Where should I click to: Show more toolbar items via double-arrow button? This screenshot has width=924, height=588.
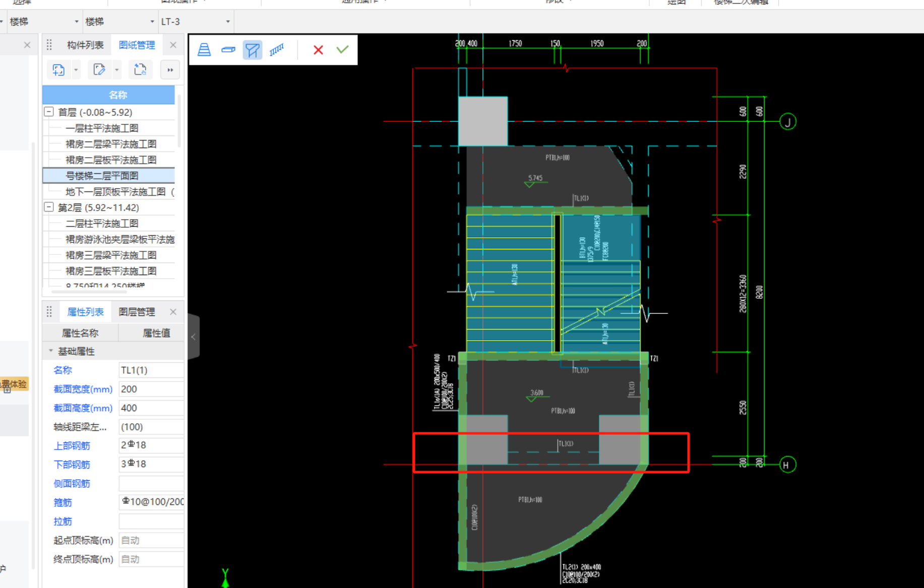[x=170, y=70]
